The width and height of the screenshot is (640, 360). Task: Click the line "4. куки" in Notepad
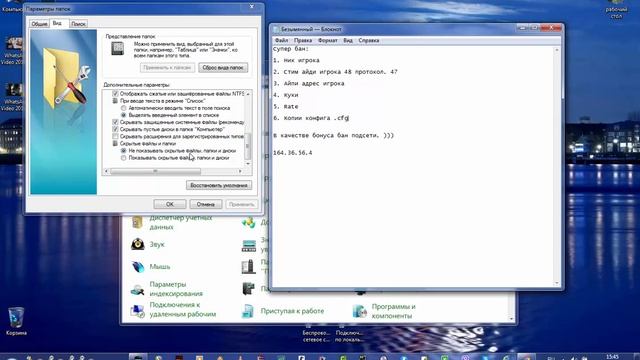point(286,95)
